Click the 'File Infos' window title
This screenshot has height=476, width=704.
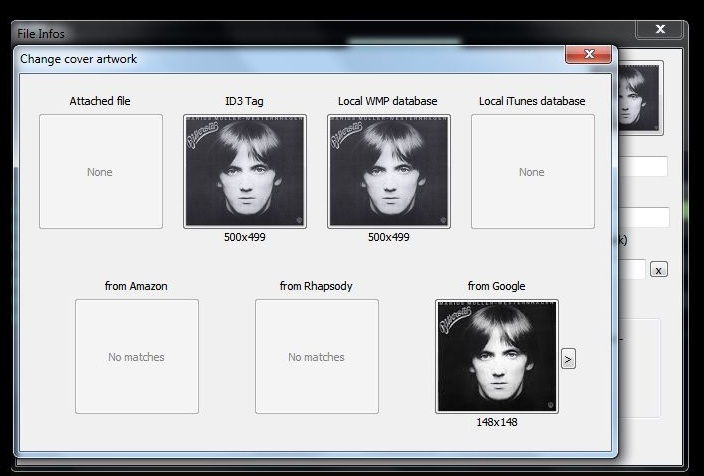click(x=41, y=34)
